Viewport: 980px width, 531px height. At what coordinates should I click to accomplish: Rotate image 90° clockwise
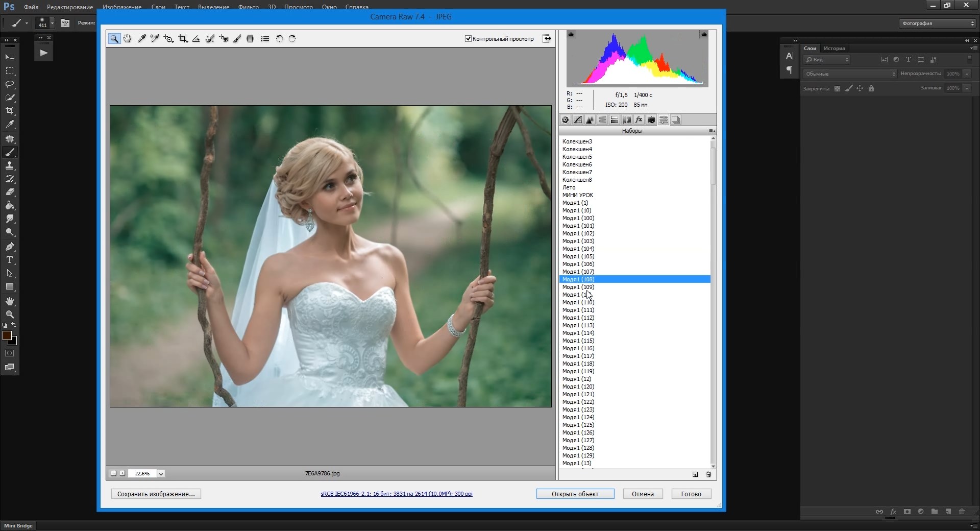click(x=292, y=39)
